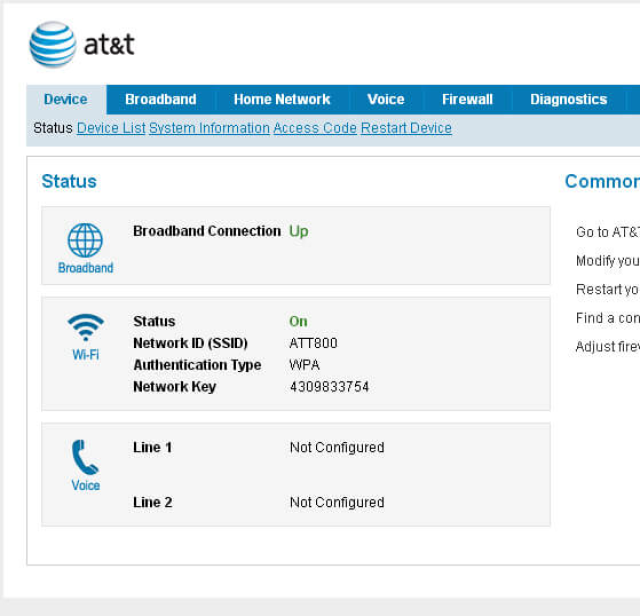Click the Broadband label under the globe
Image resolution: width=640 pixels, height=616 pixels.
tap(85, 268)
